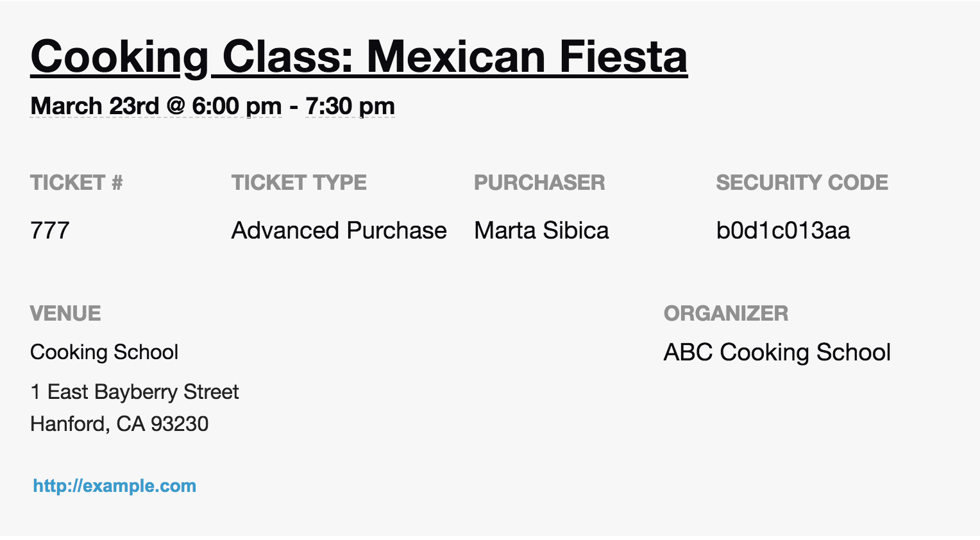The image size is (980, 540).
Task: Click organizer name ABC Cooking School
Action: 777,352
